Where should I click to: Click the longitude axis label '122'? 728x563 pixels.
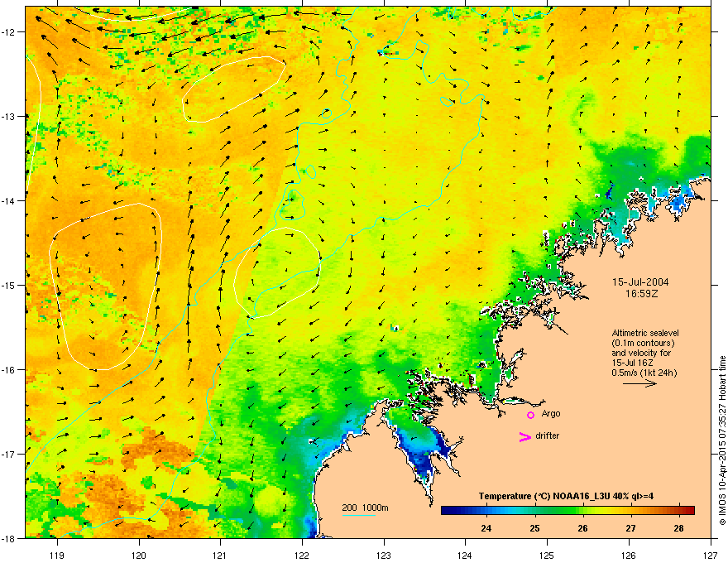pyautogui.click(x=302, y=555)
